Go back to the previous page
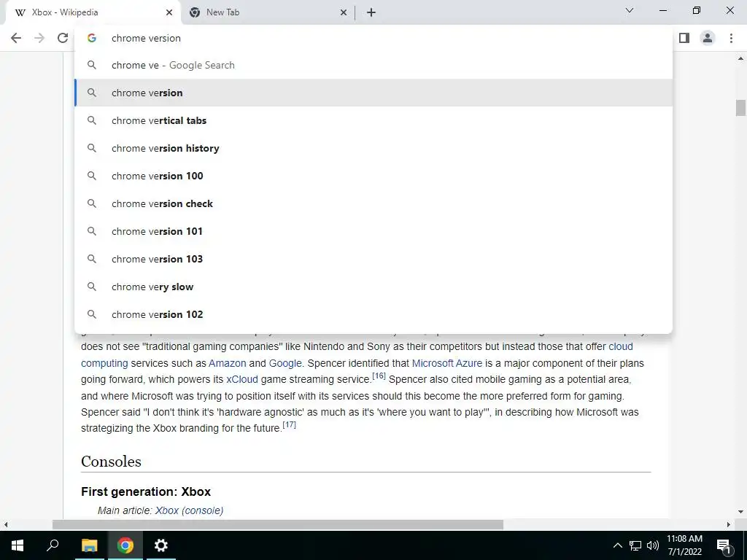 16,38
